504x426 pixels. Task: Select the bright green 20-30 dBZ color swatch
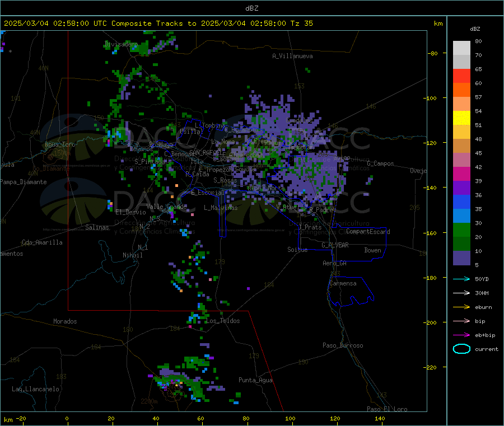[461, 230]
